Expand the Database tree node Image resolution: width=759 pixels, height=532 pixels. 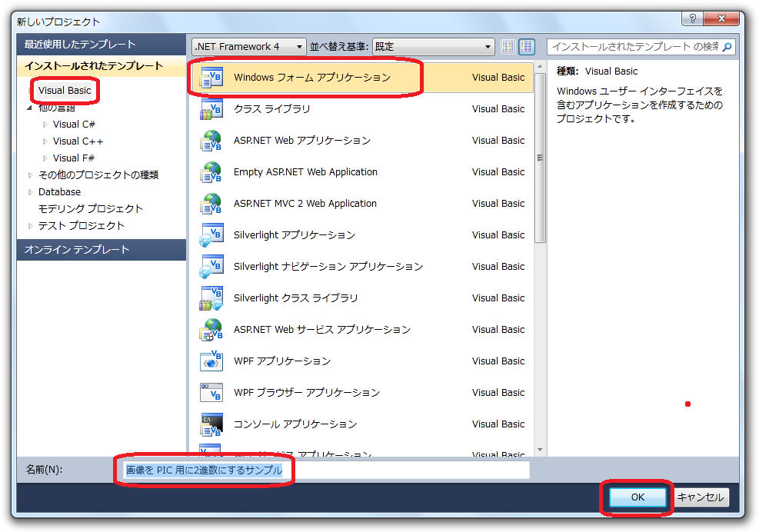(x=30, y=192)
